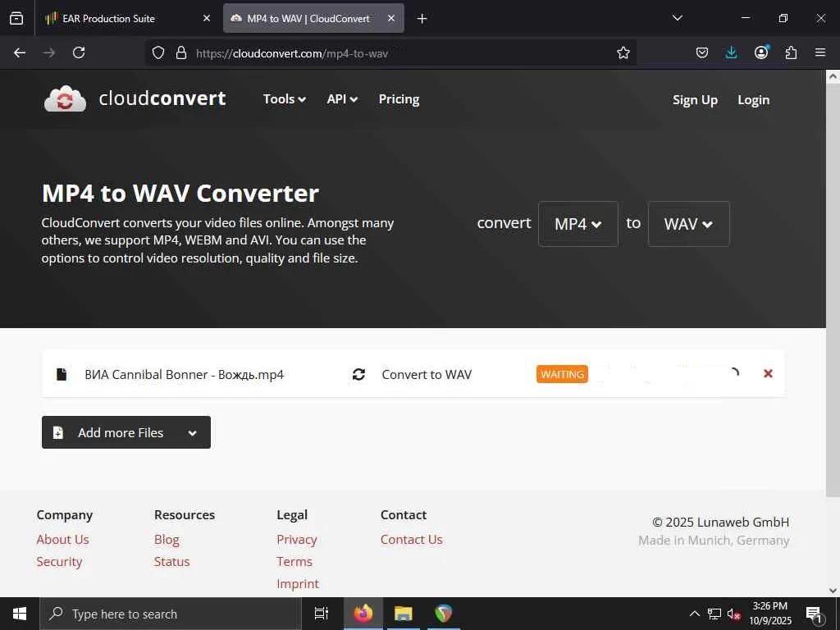This screenshot has height=630, width=840.
Task: Expand the API menu
Action: [342, 99]
